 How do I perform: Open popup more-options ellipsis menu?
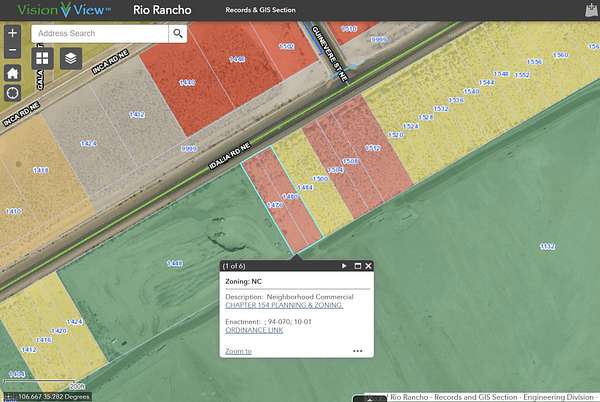pos(358,351)
